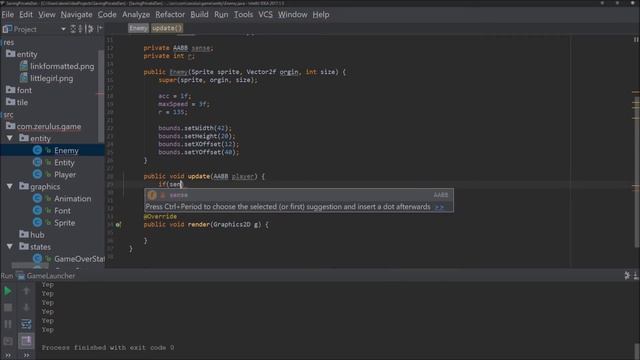
Task: Collapse the graphics package
Action: [x=9, y=187]
